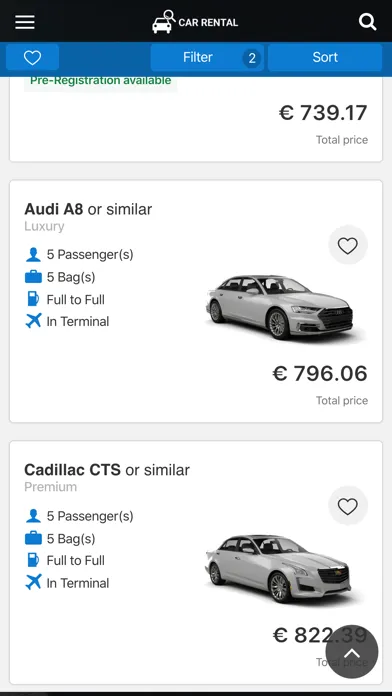
Task: Click the € 796.06 total price
Action: [320, 373]
